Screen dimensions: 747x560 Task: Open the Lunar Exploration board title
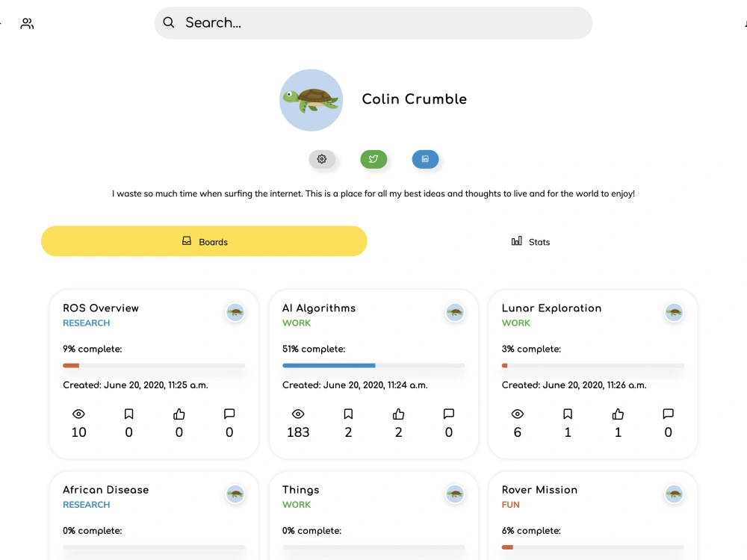point(552,308)
